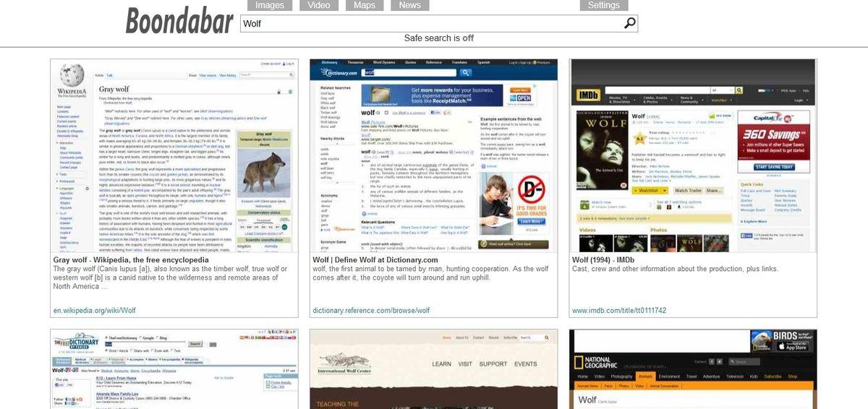Open 'Gray wolf - Wikipedia, the free encyclopedia' title

(131, 260)
